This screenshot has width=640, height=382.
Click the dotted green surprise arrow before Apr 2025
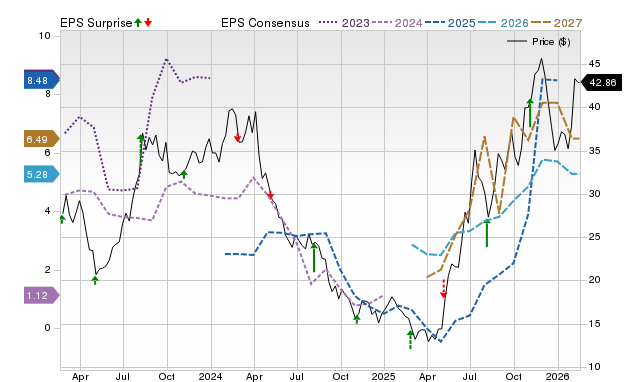pos(410,340)
